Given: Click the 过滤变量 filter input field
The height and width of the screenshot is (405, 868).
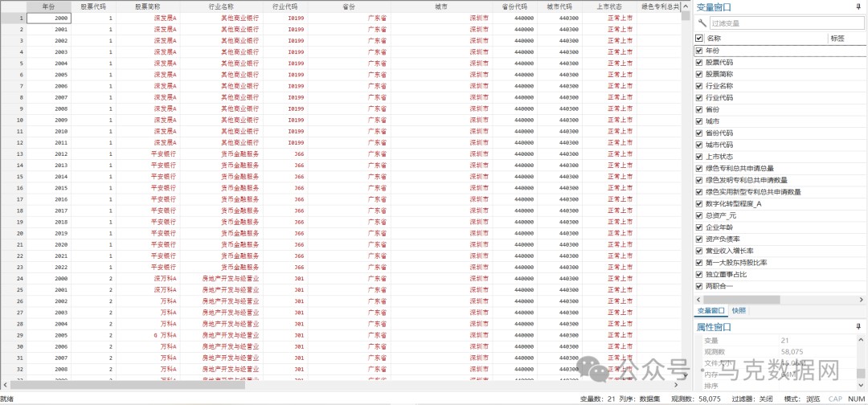Looking at the screenshot, I should pos(787,23).
